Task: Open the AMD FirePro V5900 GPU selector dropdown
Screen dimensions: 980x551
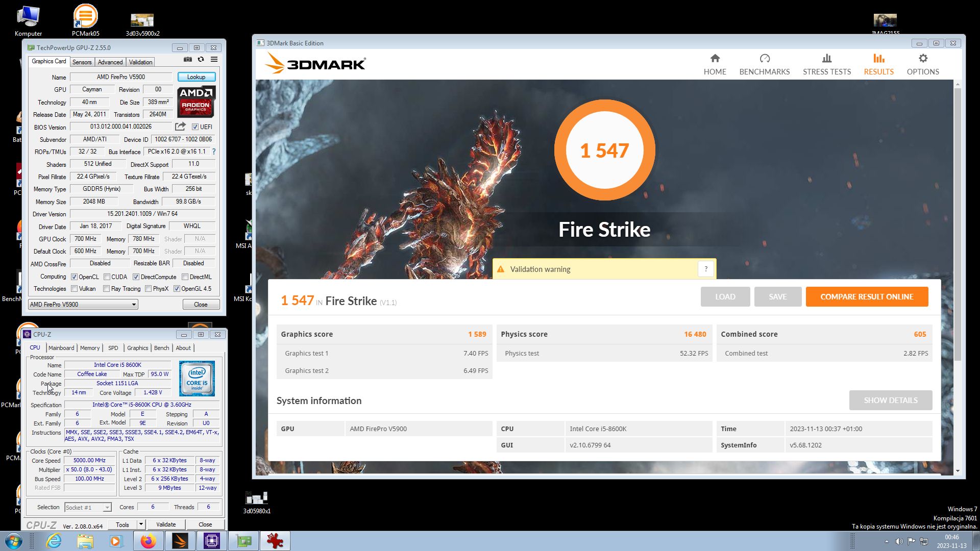Action: [x=83, y=305]
